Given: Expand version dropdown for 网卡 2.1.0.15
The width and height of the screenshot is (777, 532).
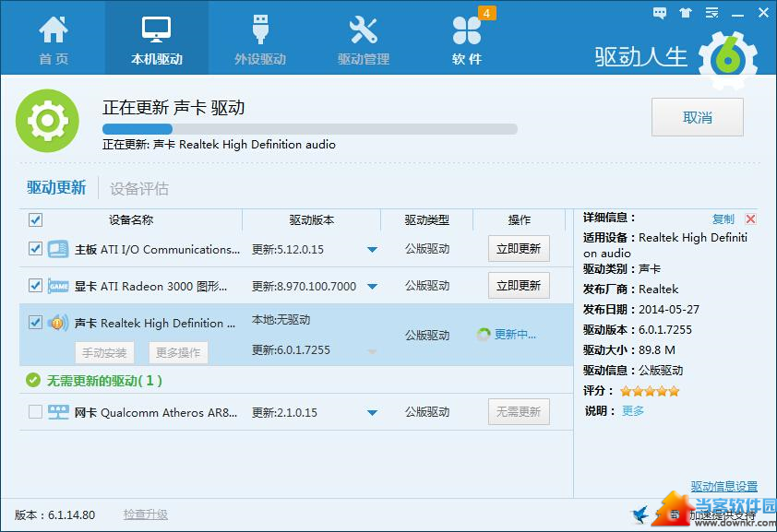Looking at the screenshot, I should [x=372, y=413].
